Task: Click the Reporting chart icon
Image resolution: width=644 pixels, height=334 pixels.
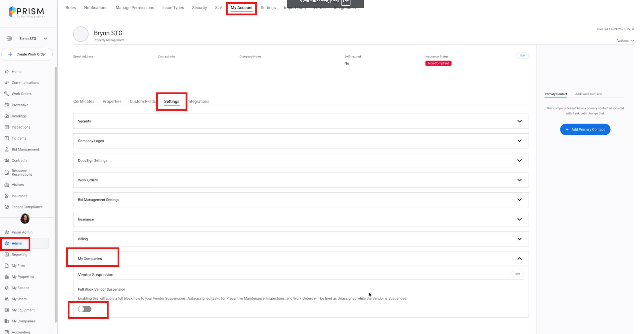Action: (x=7, y=254)
